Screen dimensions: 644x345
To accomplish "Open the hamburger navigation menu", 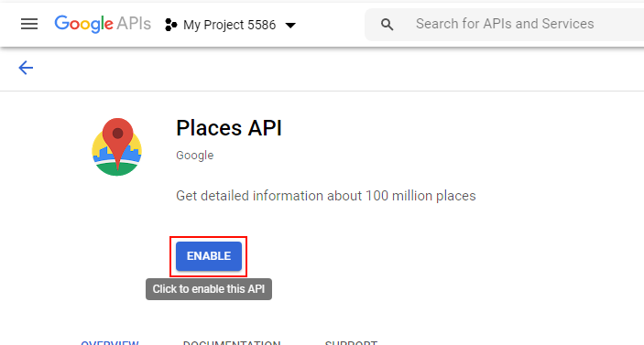I will tap(29, 24).
